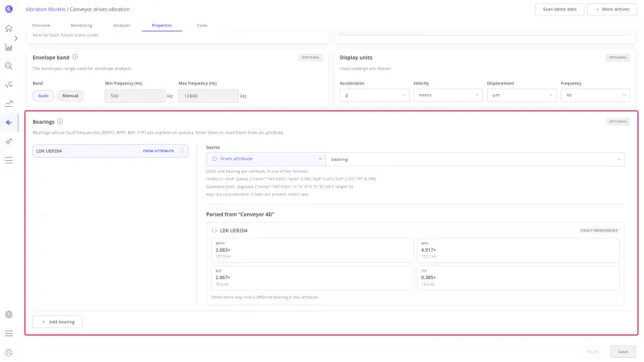
Task: Click the FROM ATTRIBUTE tag on the bearing entry
Action: point(159,151)
